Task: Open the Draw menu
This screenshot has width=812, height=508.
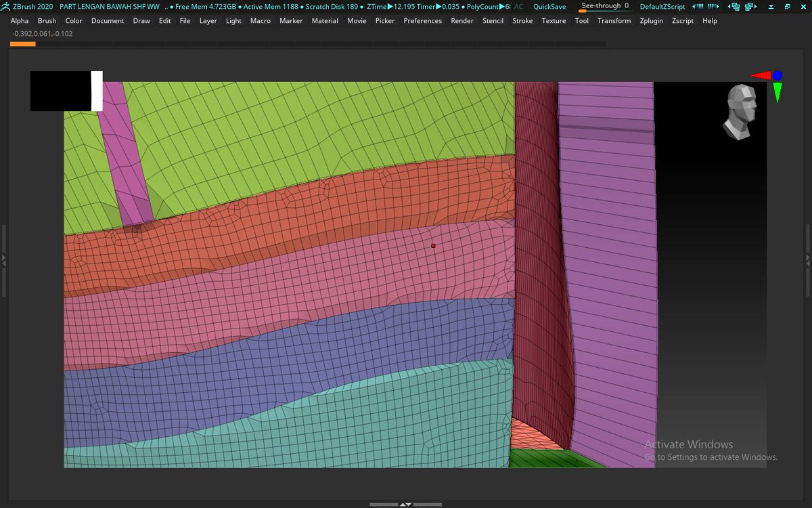Action: pos(141,21)
